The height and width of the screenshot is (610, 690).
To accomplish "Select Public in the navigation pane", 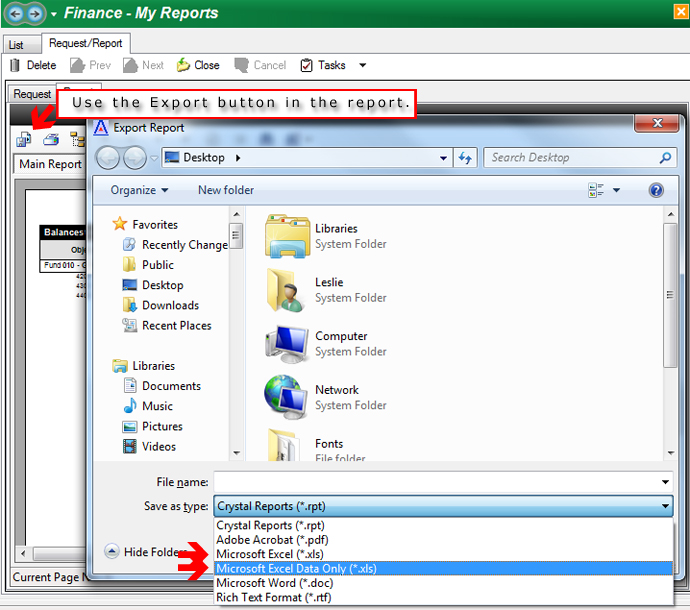I will click(x=148, y=265).
